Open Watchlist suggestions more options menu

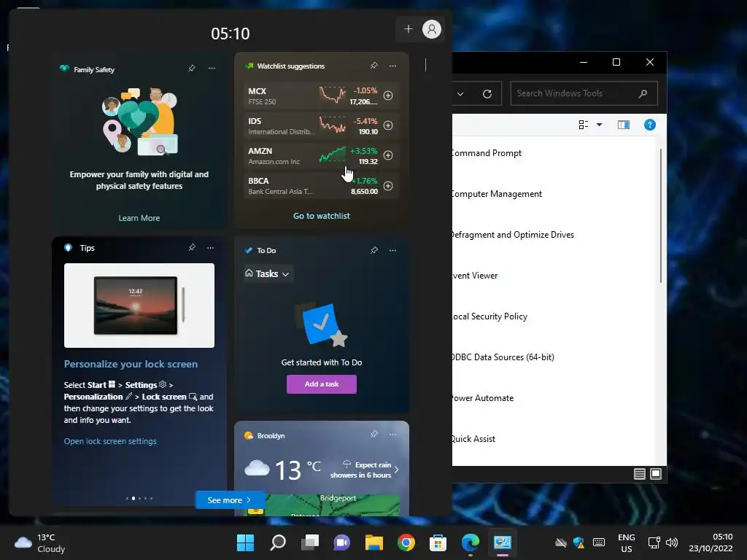click(x=392, y=66)
